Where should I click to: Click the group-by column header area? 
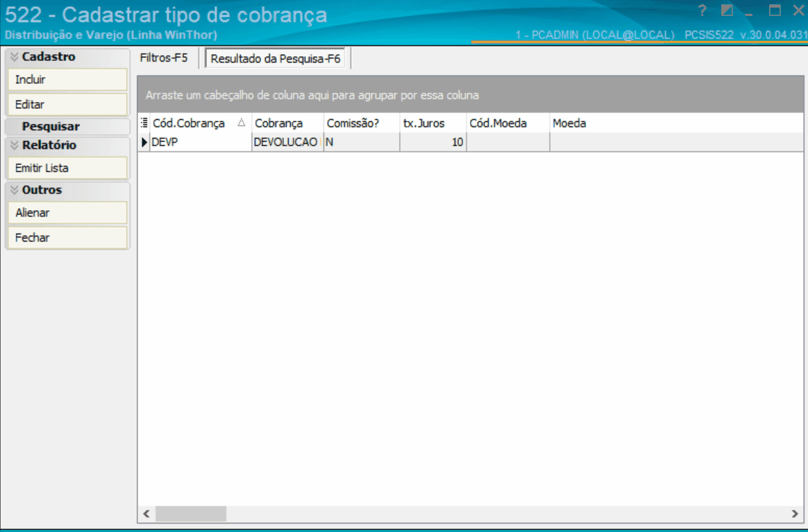pyautogui.click(x=470, y=95)
